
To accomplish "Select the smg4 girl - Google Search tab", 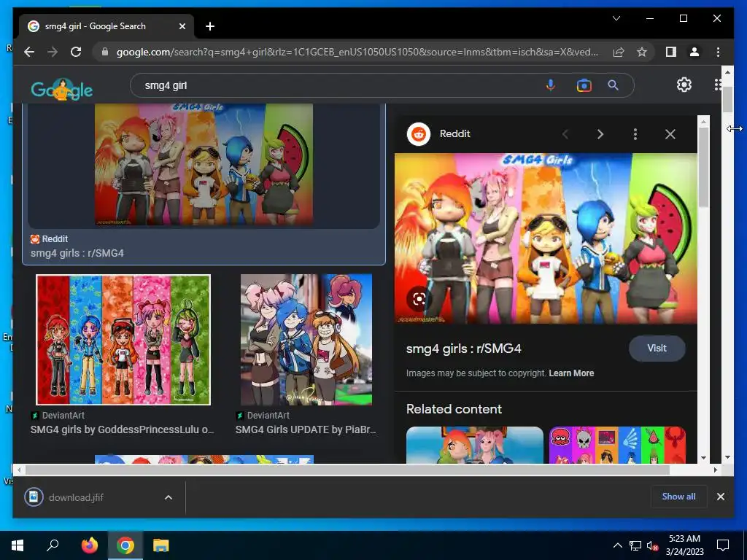I will pyautogui.click(x=107, y=26).
